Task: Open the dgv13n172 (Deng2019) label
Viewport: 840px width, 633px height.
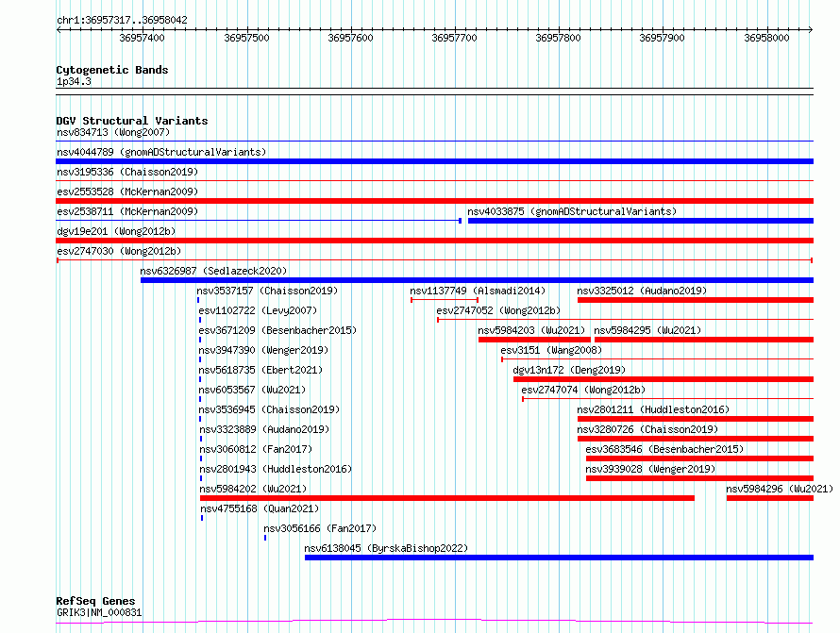Action: 569,370
